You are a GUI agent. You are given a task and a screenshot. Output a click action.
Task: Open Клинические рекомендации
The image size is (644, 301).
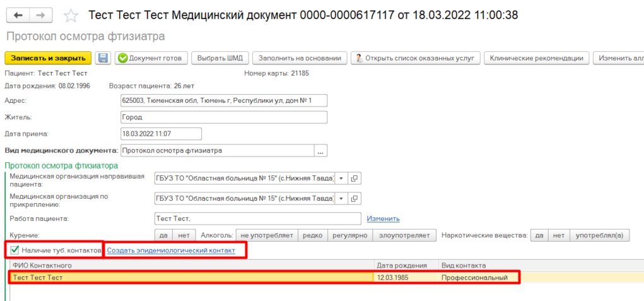pos(537,58)
